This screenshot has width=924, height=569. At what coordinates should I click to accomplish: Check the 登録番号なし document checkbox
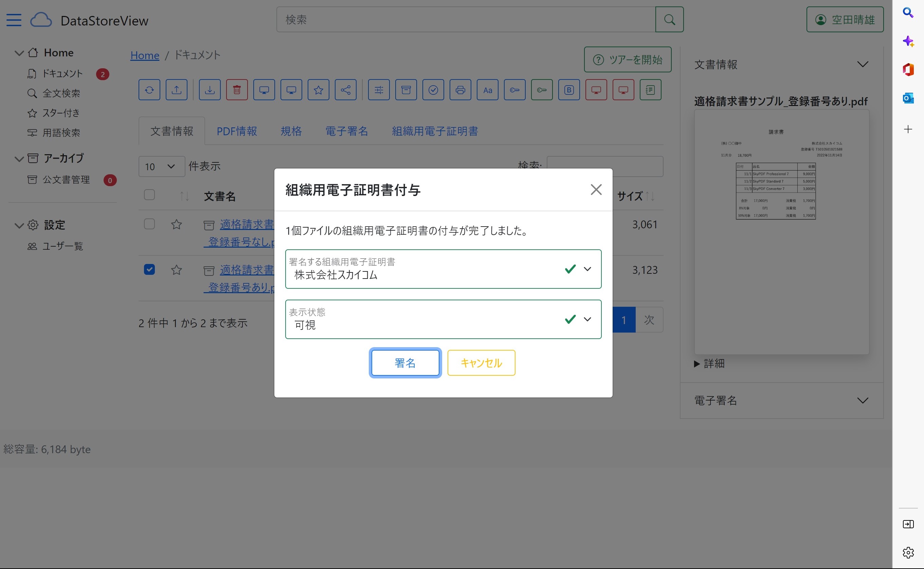tap(149, 224)
